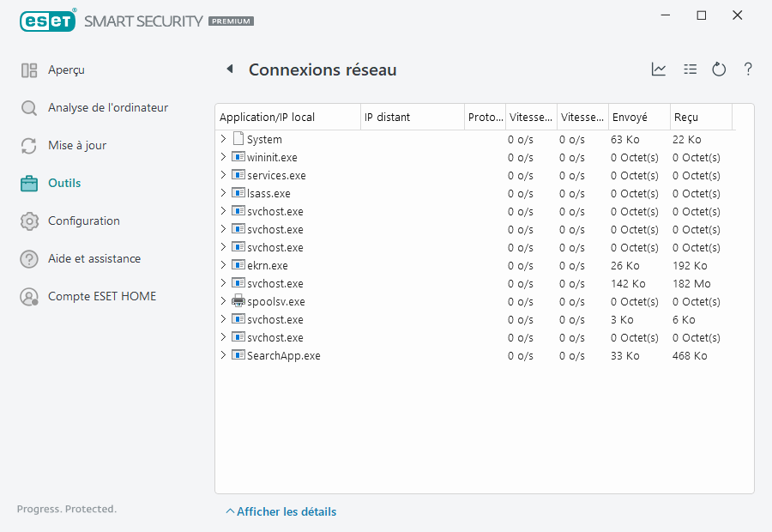
Task: Go to Mise à jour
Action: 77,146
